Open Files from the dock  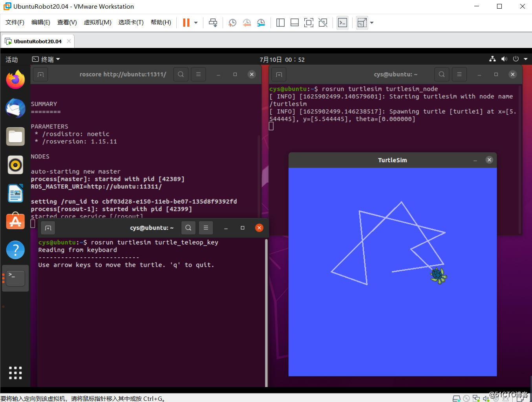click(15, 136)
